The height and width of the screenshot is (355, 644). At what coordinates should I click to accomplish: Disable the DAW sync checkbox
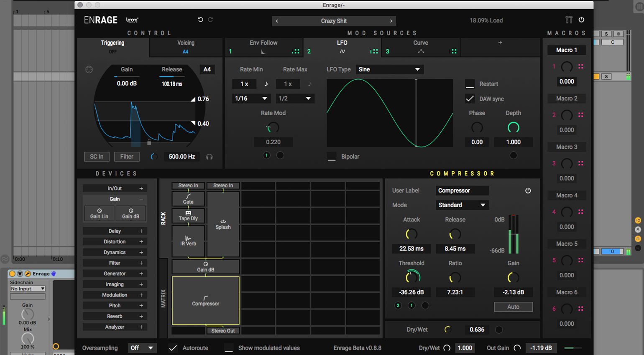[x=470, y=99]
